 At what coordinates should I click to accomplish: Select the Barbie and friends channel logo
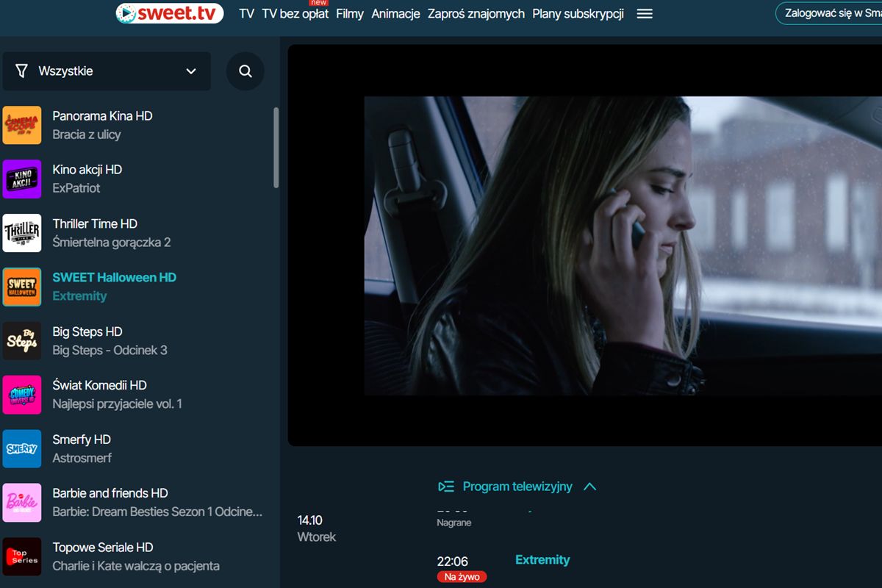click(22, 503)
